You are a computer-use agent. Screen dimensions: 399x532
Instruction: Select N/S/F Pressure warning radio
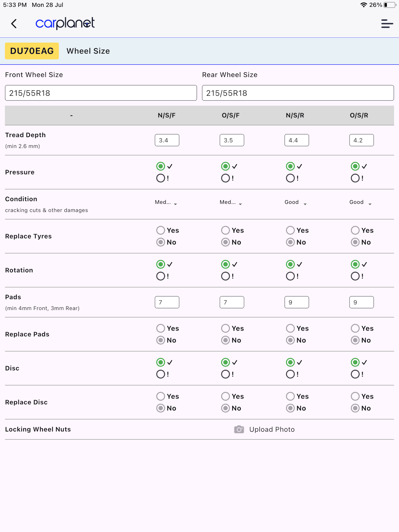(x=160, y=178)
